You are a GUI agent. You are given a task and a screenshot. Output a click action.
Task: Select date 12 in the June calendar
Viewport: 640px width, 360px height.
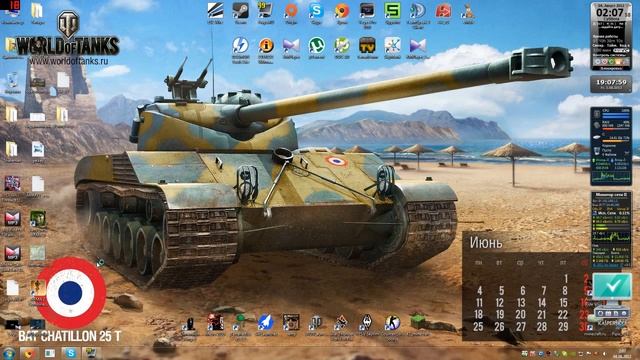point(500,303)
